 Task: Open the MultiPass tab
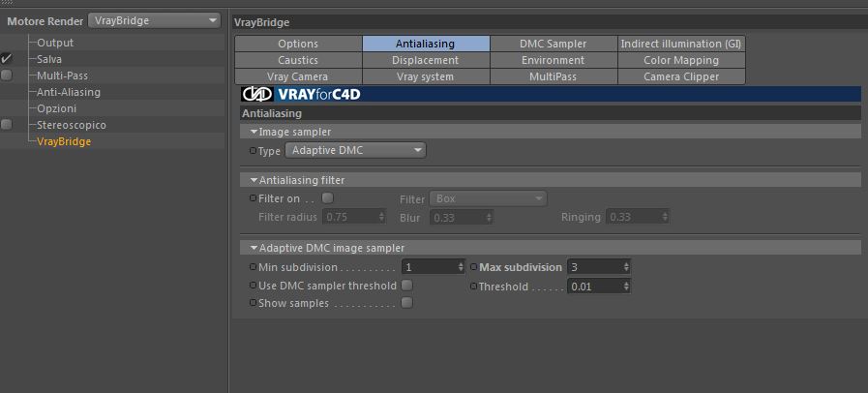pyautogui.click(x=554, y=76)
